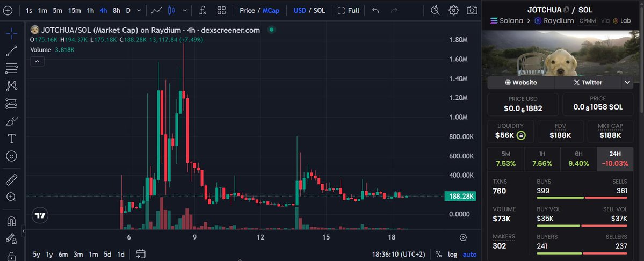
Task: Expand the timeframe dropdown chevron
Action: pyautogui.click(x=139, y=11)
